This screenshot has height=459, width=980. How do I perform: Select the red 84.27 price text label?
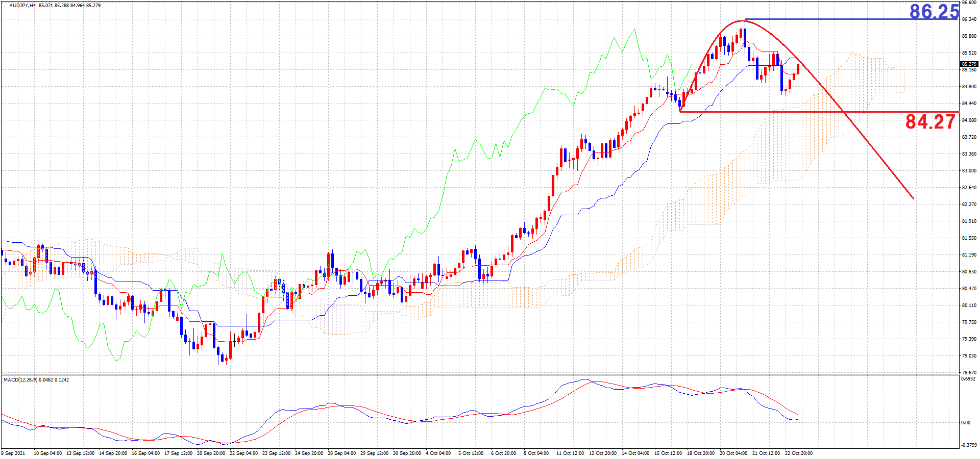pos(930,122)
